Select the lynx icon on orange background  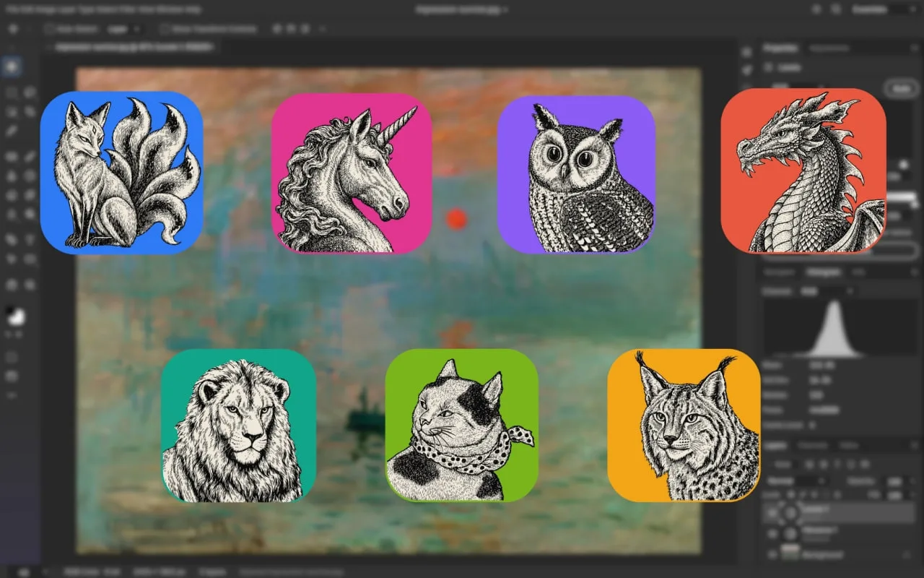(684, 426)
